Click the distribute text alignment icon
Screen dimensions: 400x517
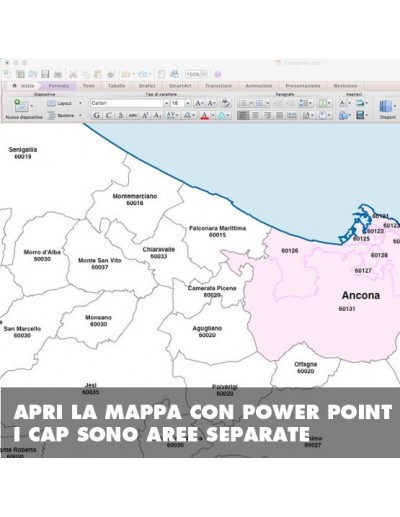pyautogui.click(x=292, y=115)
